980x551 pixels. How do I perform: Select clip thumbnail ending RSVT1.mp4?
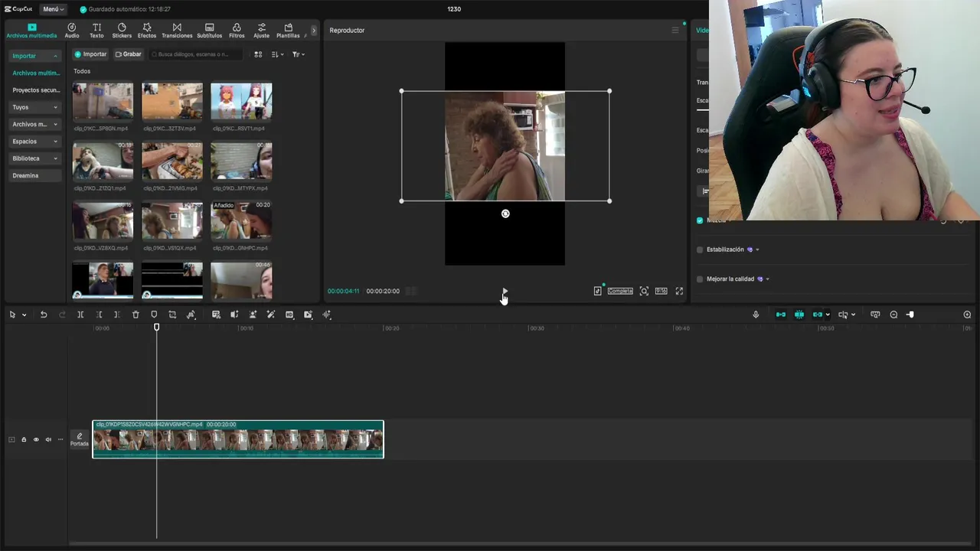[241, 102]
